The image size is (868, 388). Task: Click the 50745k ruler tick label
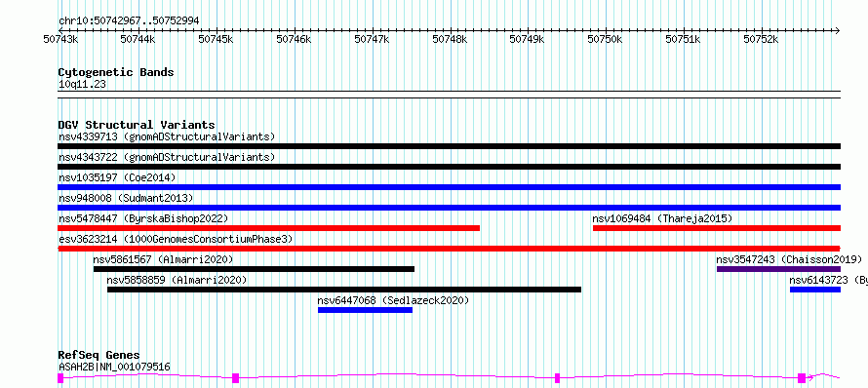click(217, 39)
